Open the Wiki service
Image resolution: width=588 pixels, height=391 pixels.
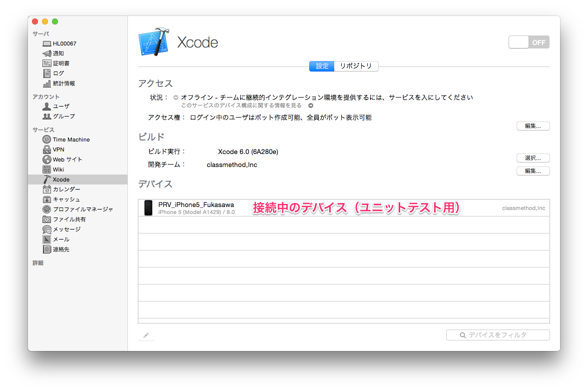click(x=58, y=169)
